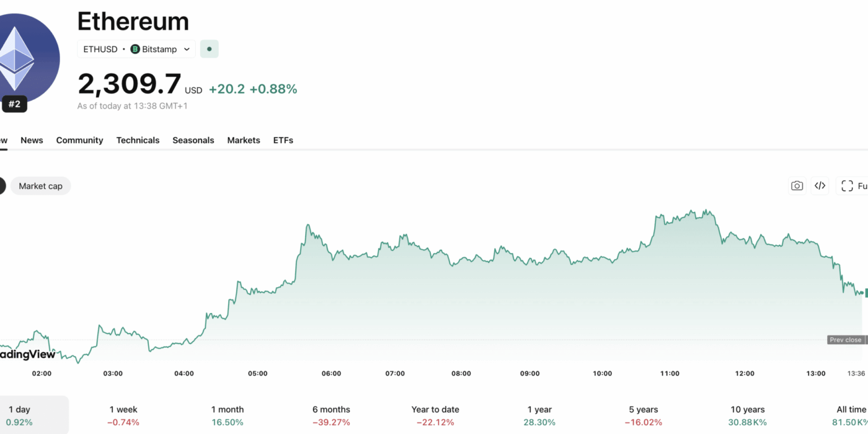Screen dimensions: 868x434
Task: Choose the 5 years range
Action: [x=644, y=415]
